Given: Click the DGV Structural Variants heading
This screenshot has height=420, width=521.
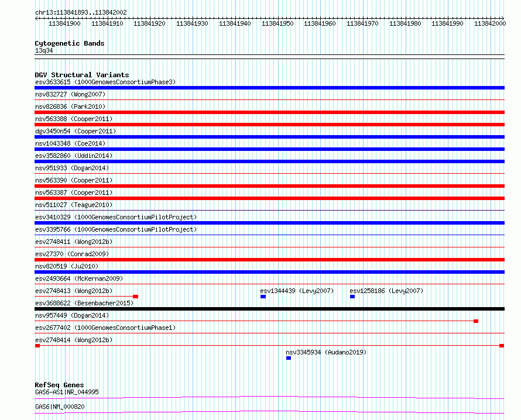Looking at the screenshot, I should pyautogui.click(x=82, y=75).
